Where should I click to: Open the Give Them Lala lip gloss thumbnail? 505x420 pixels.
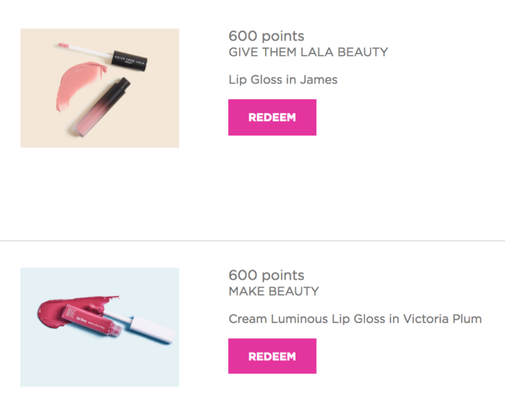[100, 88]
